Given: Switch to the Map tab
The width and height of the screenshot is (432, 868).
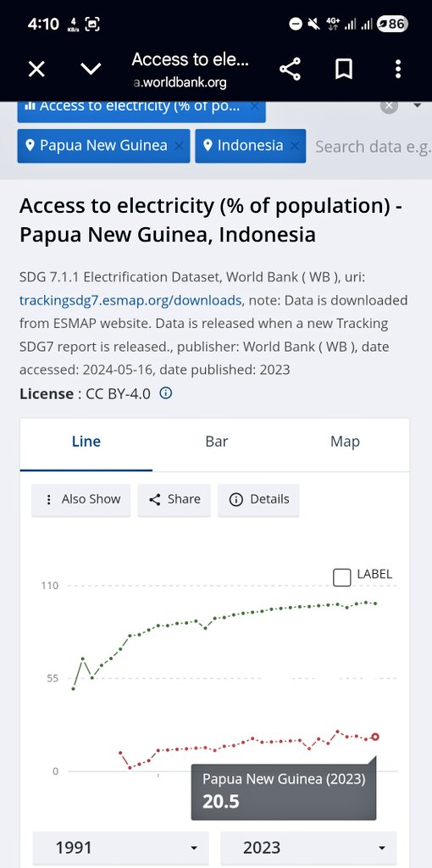Looking at the screenshot, I should point(345,442).
